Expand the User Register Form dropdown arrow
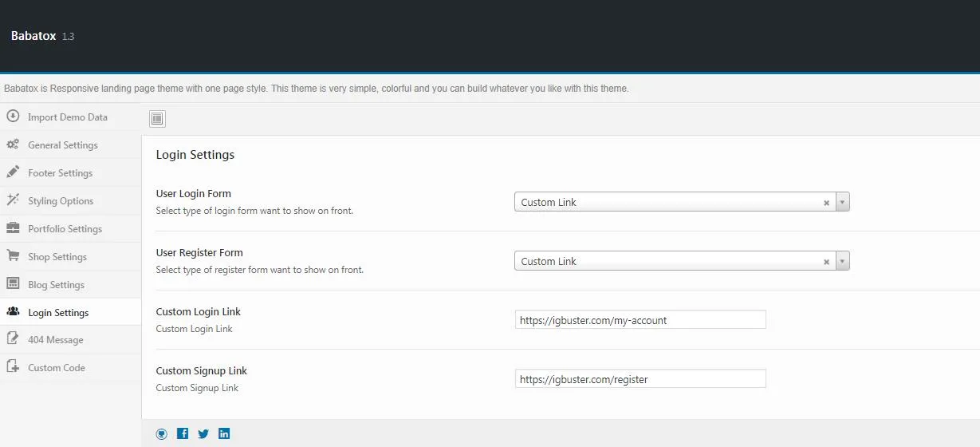 click(843, 261)
